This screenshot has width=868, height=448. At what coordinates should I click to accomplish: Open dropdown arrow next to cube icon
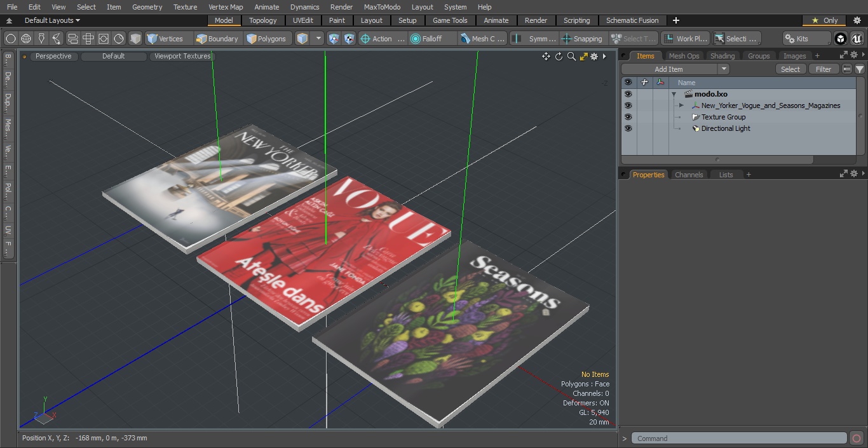point(318,39)
